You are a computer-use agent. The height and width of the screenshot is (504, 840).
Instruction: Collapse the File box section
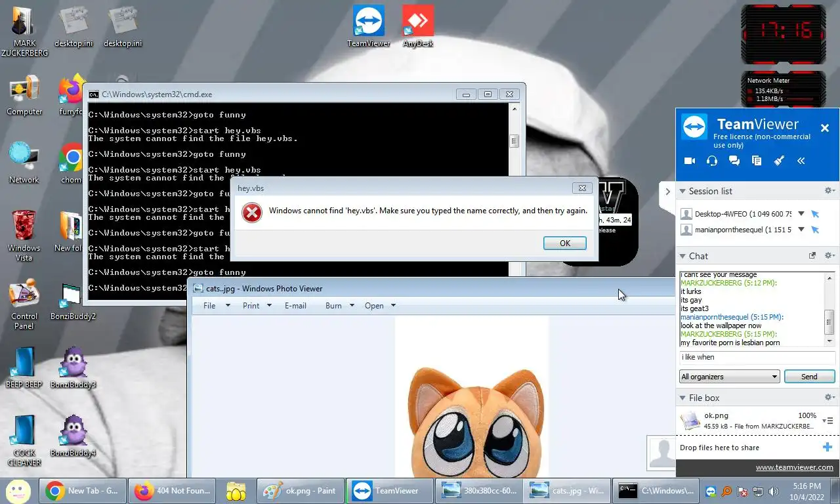click(682, 398)
